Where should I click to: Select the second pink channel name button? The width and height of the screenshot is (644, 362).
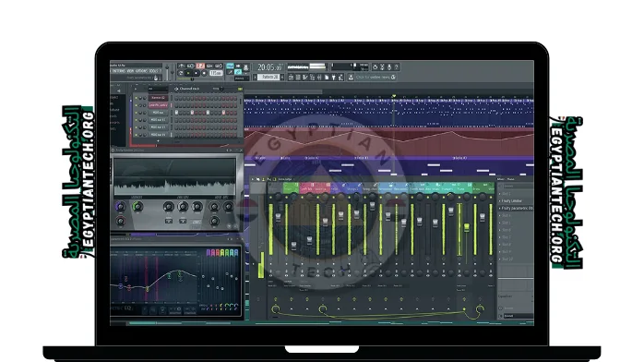[158, 105]
